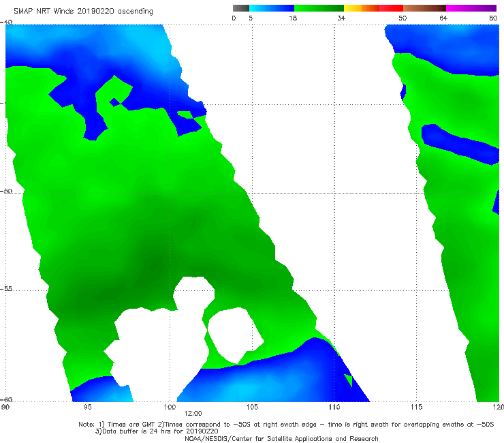
Task: Click the blue wind band inside the right swath
Action: (x=460, y=144)
